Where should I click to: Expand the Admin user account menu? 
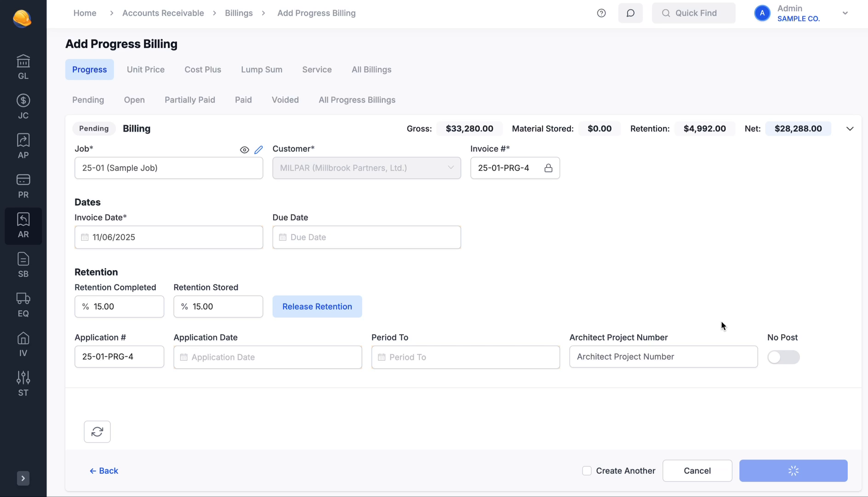pos(845,13)
